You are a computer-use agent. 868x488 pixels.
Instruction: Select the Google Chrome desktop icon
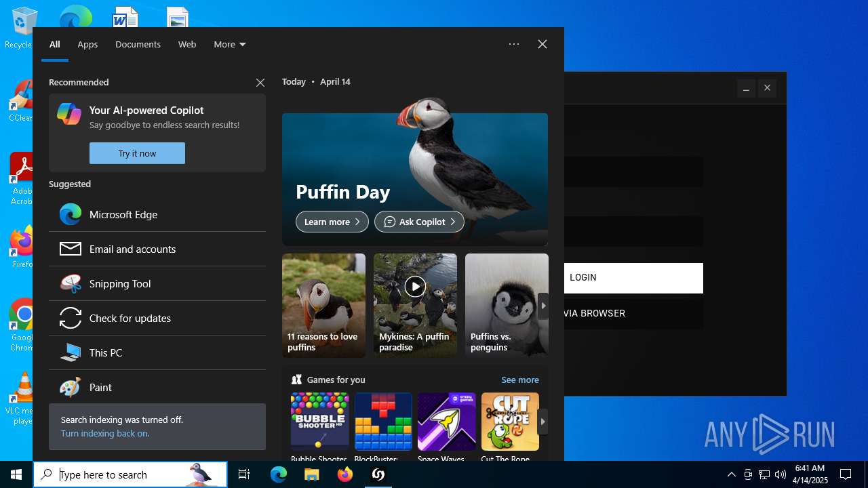pos(22,325)
